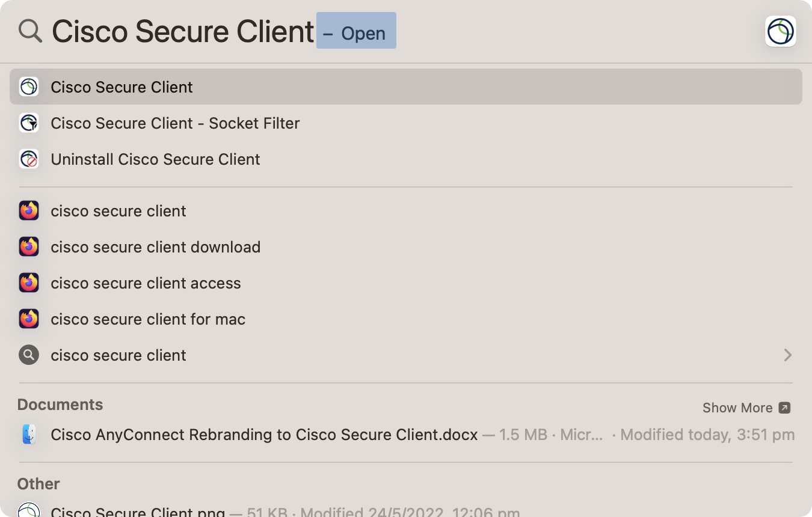The height and width of the screenshot is (517, 812).
Task: Click the Cisco Secure Client - Socket Filter icon
Action: [29, 123]
